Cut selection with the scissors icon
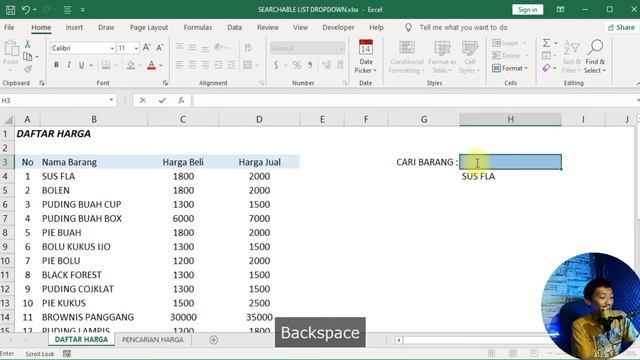 pos(27,44)
